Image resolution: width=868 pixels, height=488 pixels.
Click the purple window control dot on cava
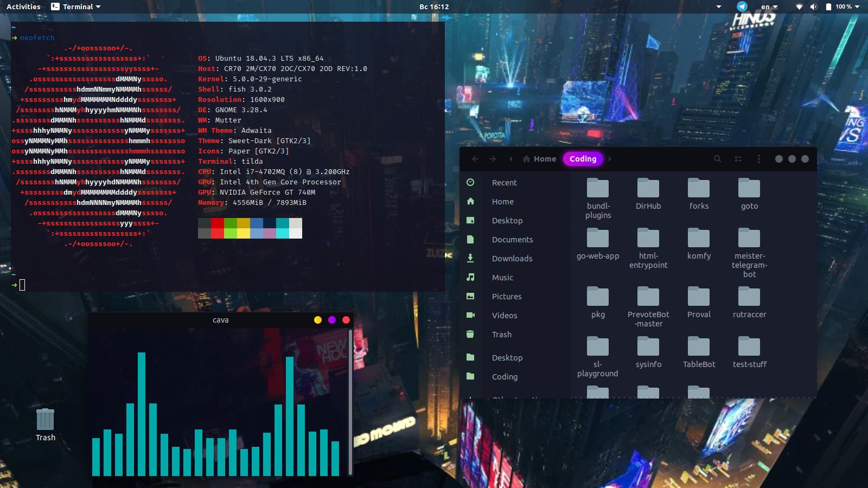pos(331,320)
